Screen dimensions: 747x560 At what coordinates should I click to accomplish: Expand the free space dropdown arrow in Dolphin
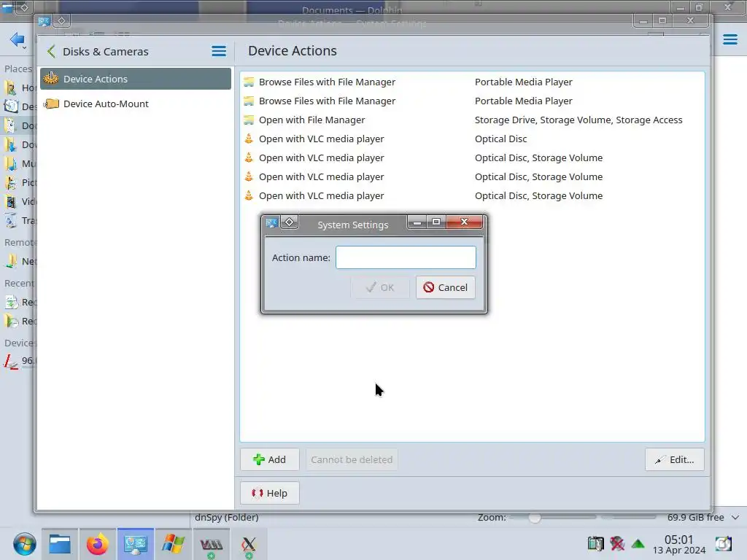(x=735, y=517)
